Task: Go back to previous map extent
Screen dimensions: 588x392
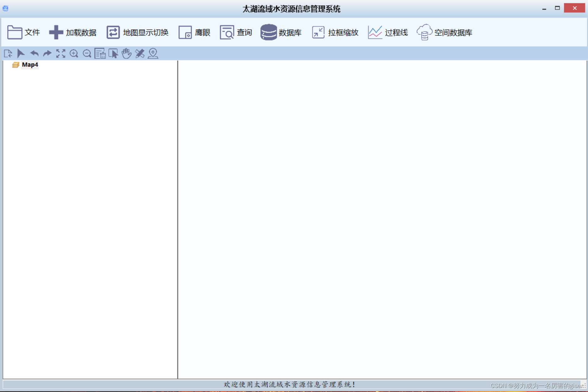Action: click(34, 54)
